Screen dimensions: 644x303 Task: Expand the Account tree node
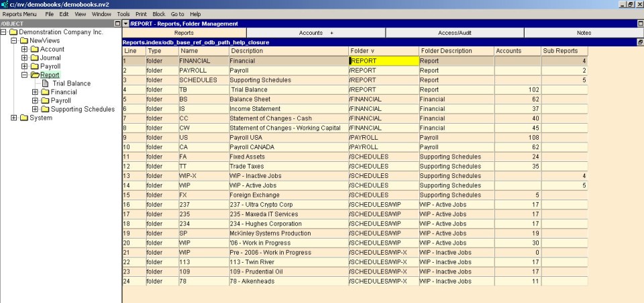click(x=25, y=49)
